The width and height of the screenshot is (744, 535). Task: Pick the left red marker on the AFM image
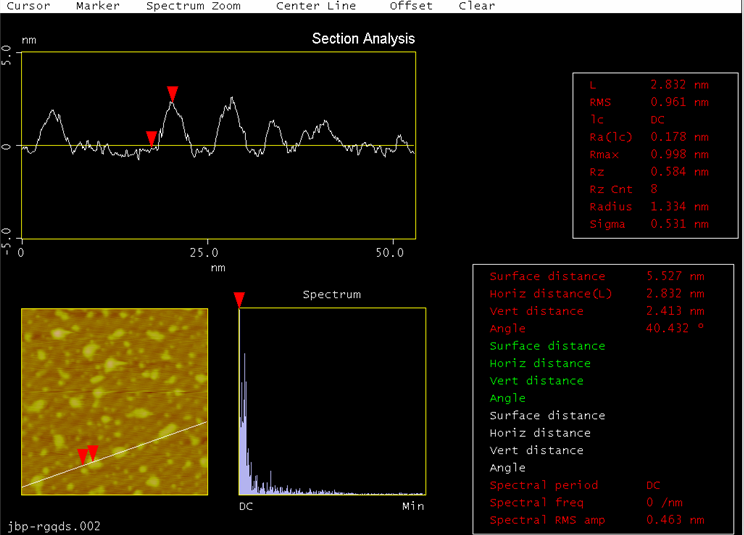point(83,457)
